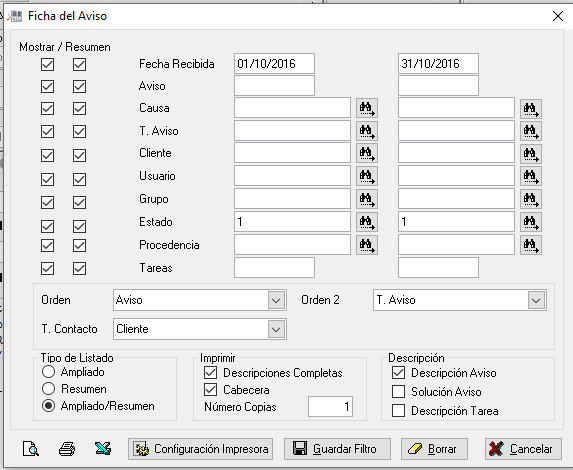Expand the Orden dropdown
This screenshot has width=573, height=470.
point(276,300)
